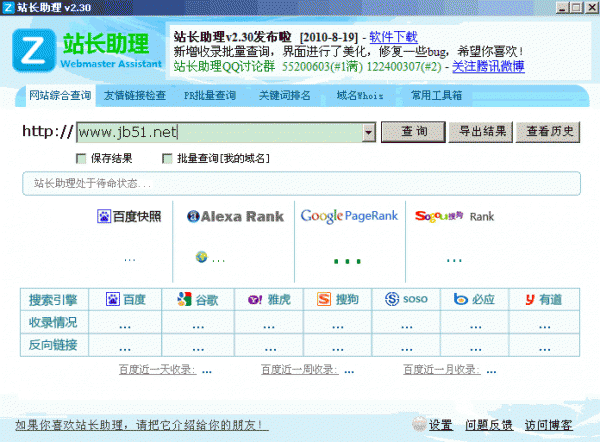Click the 谷歌 反向链接 result cell
The height and width of the screenshot is (442, 600).
coord(198,345)
